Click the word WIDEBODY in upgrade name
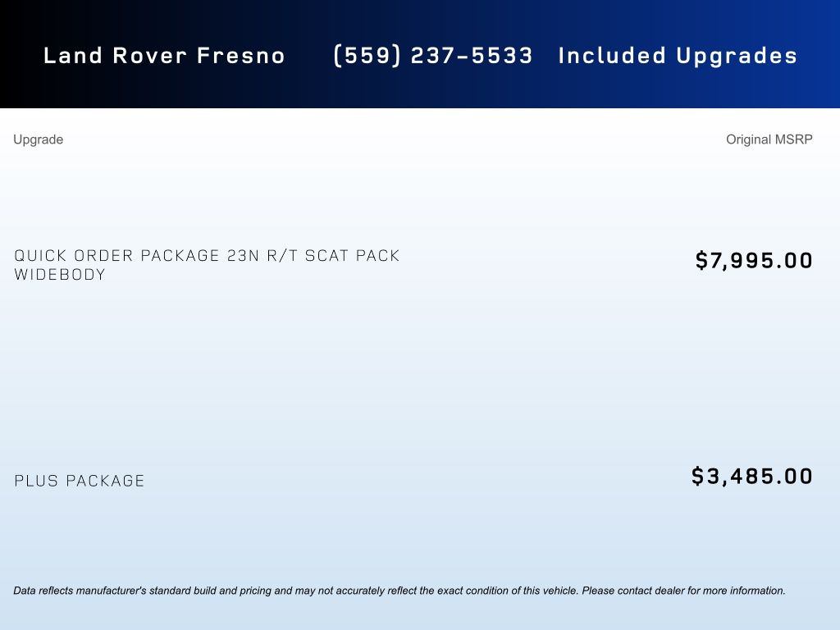Screen dimensions: 840x630 pos(60,275)
